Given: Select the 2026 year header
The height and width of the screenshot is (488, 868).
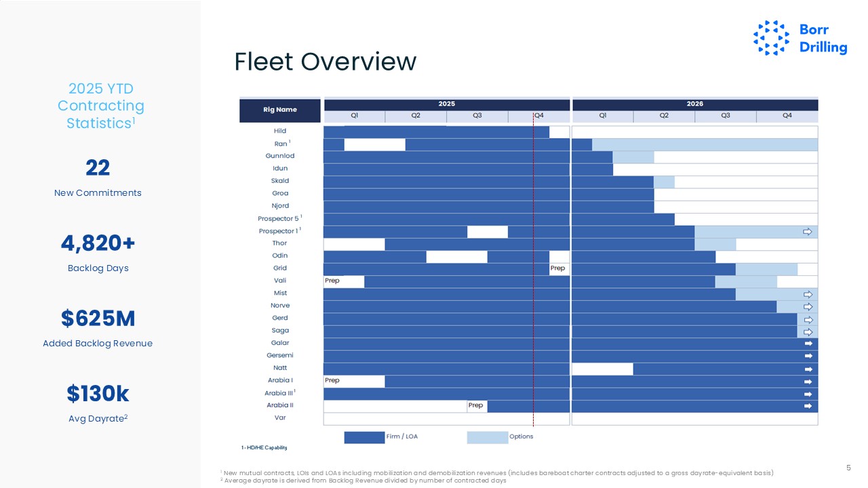Looking at the screenshot, I should tap(694, 104).
